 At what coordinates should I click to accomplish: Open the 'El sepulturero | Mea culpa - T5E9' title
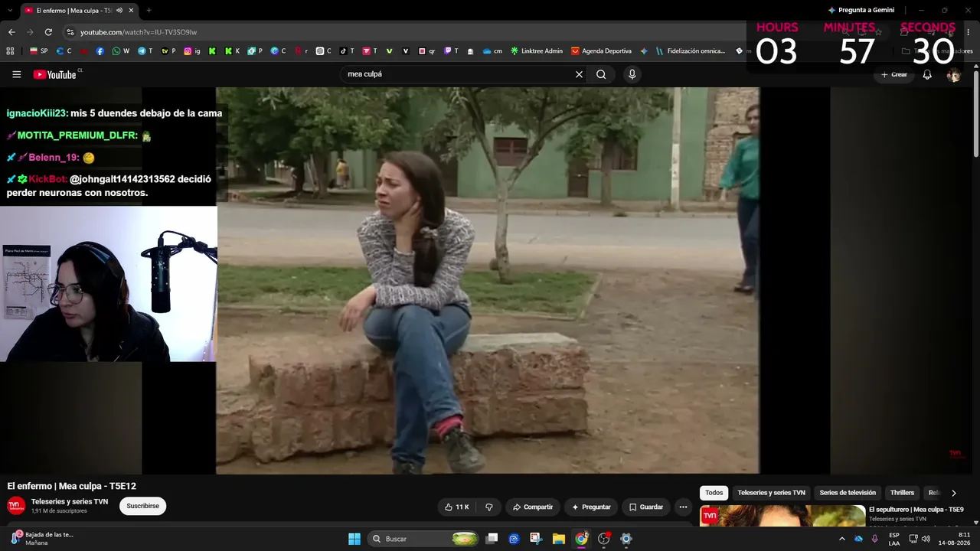click(916, 509)
